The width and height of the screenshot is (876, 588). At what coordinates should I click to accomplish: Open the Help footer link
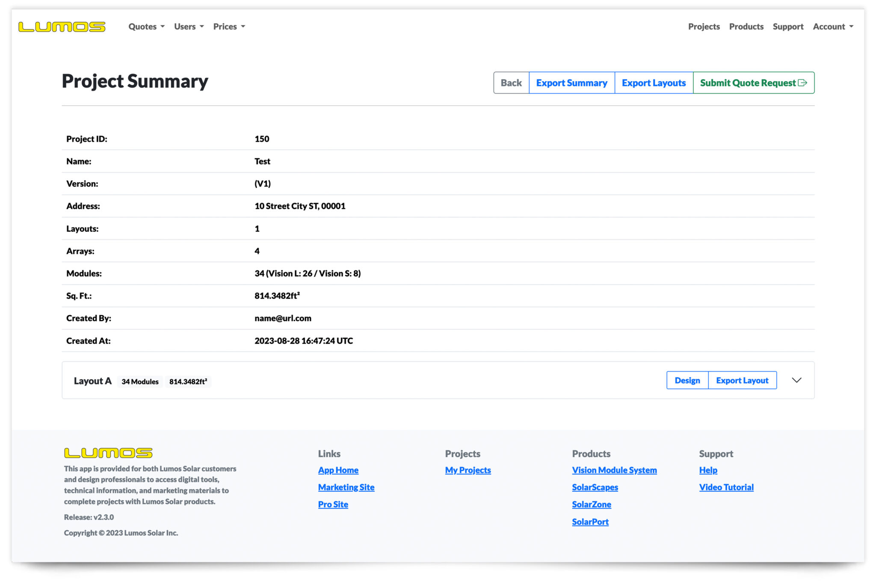pos(708,470)
